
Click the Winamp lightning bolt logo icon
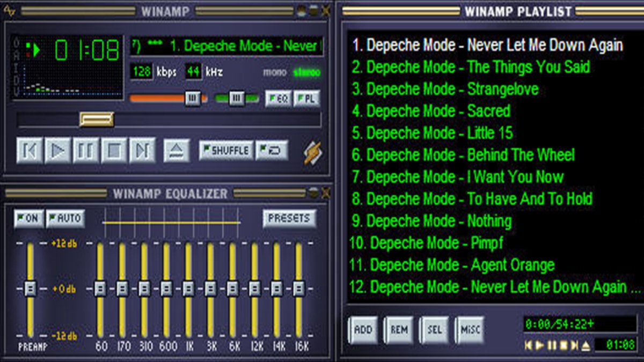[313, 152]
